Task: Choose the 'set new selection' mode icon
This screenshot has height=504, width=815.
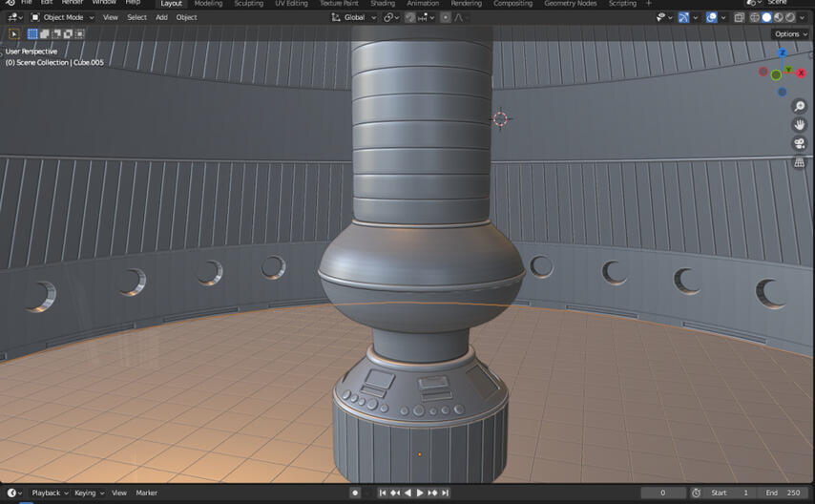Action: [32, 33]
